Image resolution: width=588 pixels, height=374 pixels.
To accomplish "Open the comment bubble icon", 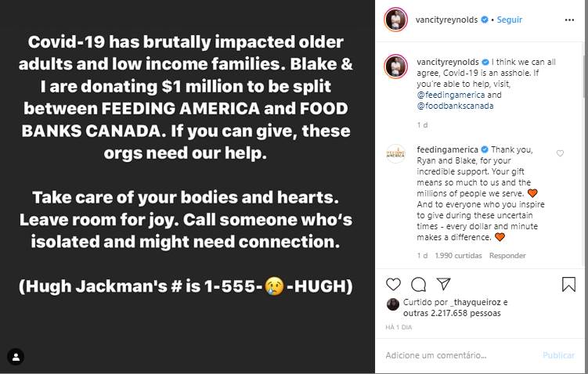I will coord(418,284).
